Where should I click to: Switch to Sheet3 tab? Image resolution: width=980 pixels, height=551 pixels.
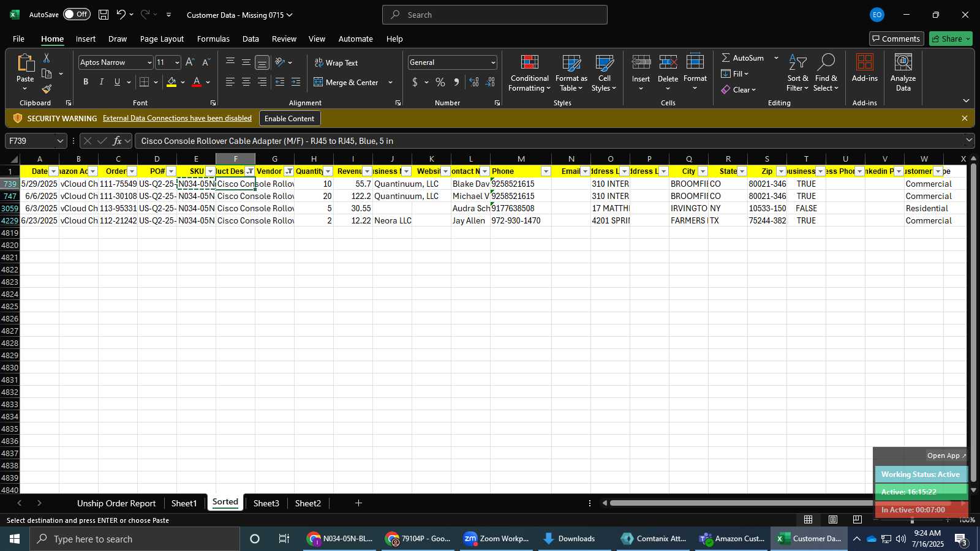coord(266,503)
